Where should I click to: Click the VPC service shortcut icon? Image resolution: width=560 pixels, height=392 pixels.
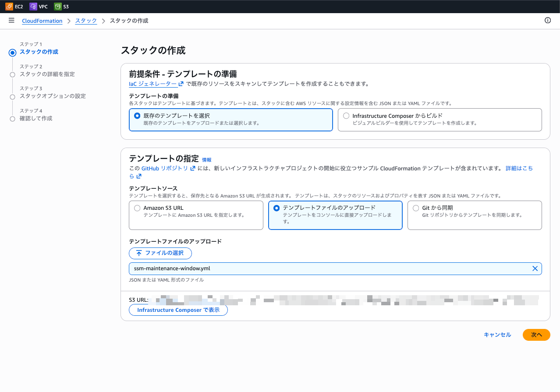33,7
